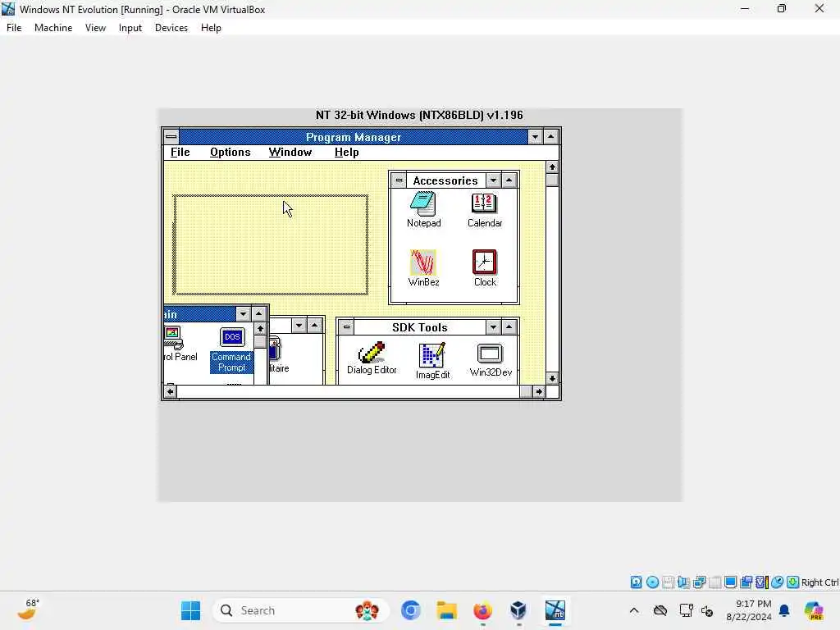The width and height of the screenshot is (840, 630).
Task: Minimize the Accessories group with down arrow
Action: [x=493, y=180]
